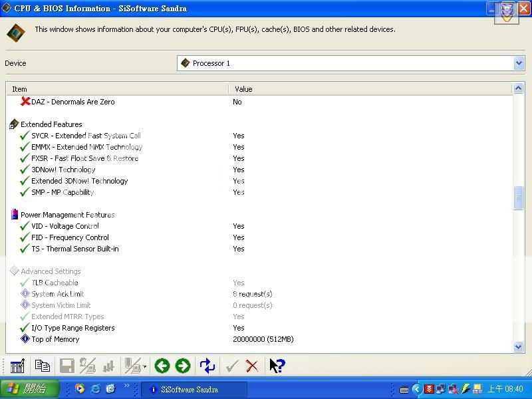
Task: Open the Processor 1 device dropdown
Action: (519, 63)
